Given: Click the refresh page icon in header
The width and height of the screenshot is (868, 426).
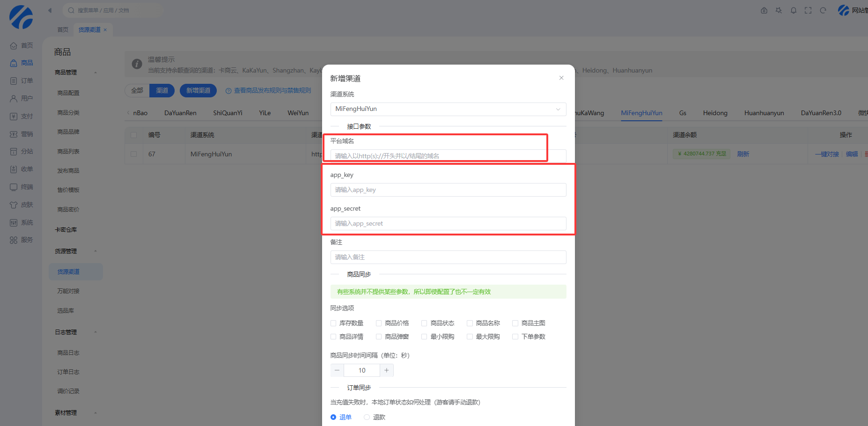Looking at the screenshot, I should pyautogui.click(x=823, y=10).
